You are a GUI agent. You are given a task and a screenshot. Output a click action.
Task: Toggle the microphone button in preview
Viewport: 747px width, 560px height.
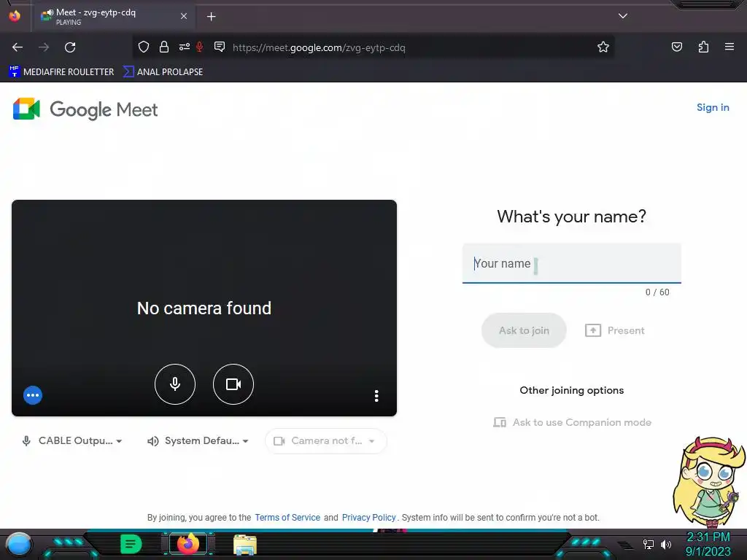click(x=175, y=384)
